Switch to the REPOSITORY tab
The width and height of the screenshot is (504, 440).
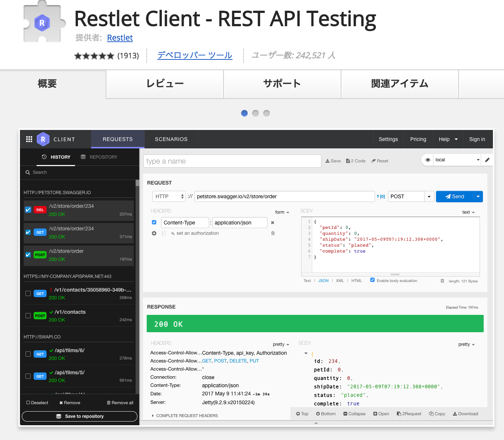(99, 157)
